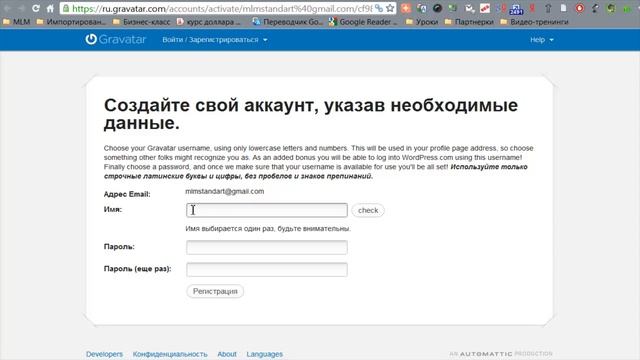Click the black dial extension icon
This screenshot has height=360, width=640.
(437, 8)
